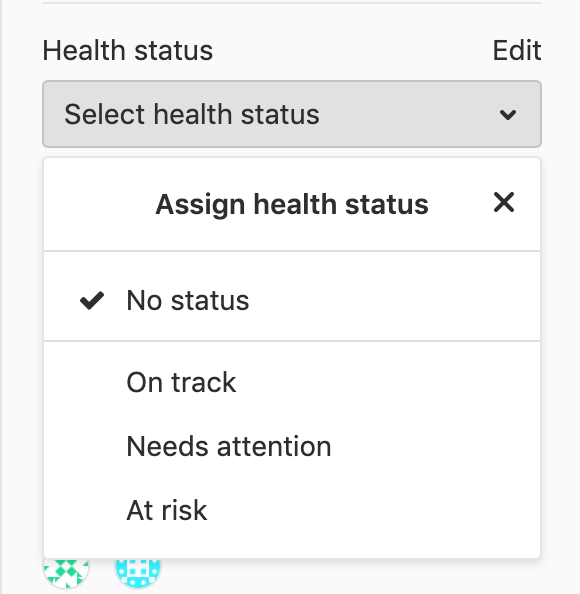The height and width of the screenshot is (594, 580).
Task: Mark the issue as At risk
Action: point(292,510)
